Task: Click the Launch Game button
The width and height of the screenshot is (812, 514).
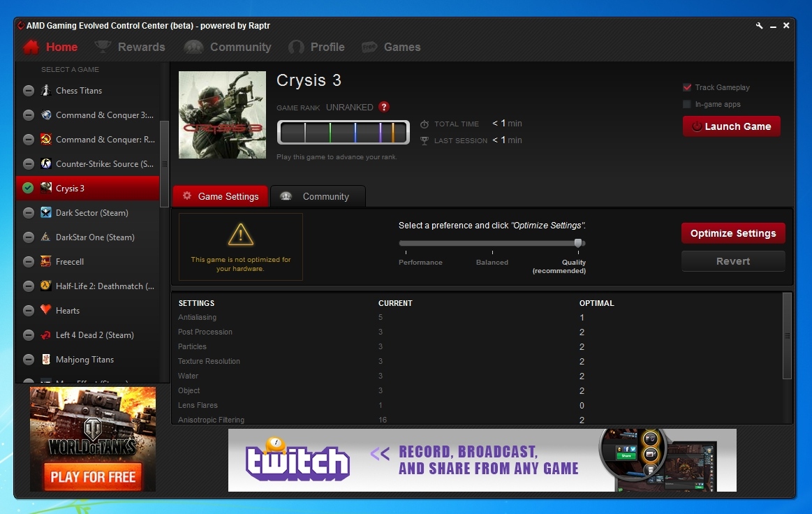Action: [731, 126]
